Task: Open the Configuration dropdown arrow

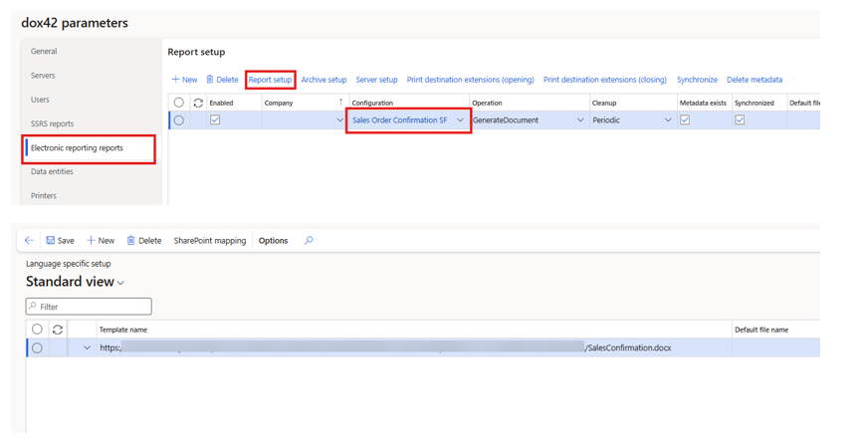Action: [x=461, y=120]
